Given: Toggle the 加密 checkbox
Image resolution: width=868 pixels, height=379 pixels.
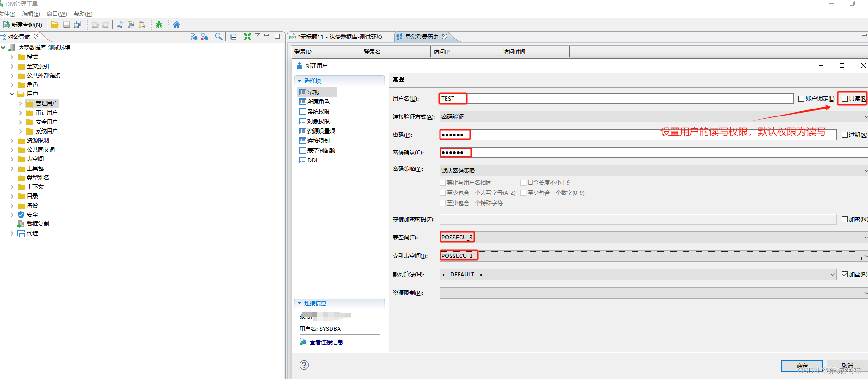Looking at the screenshot, I should pos(845,219).
